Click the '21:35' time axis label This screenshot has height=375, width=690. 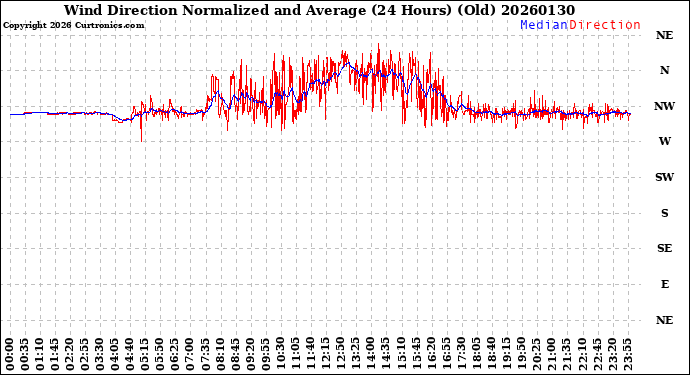[567, 355]
